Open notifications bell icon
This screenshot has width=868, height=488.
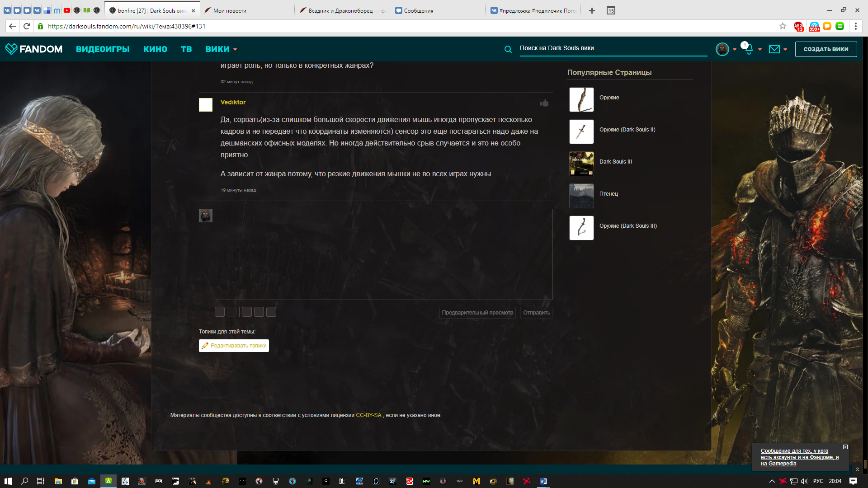749,49
